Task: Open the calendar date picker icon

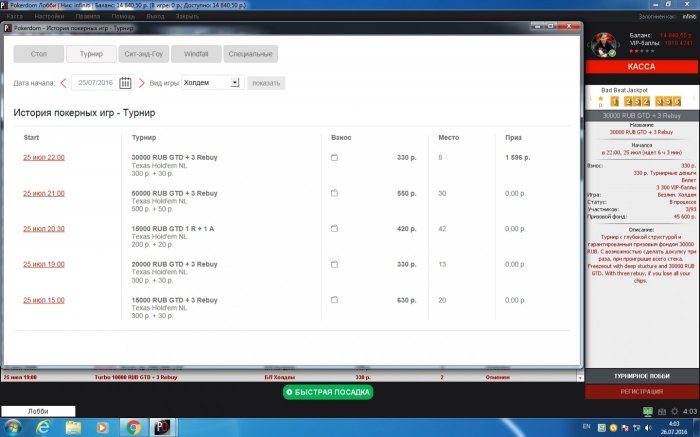Action: (x=125, y=83)
